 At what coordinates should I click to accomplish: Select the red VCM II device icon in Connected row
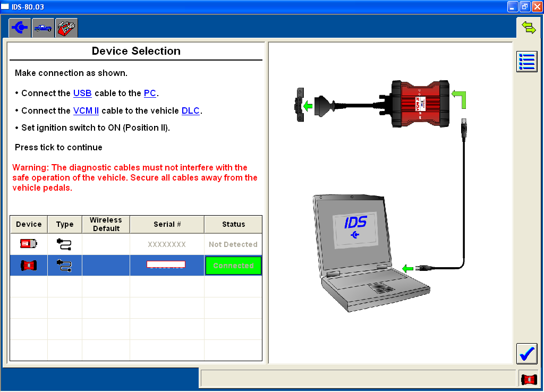point(29,266)
